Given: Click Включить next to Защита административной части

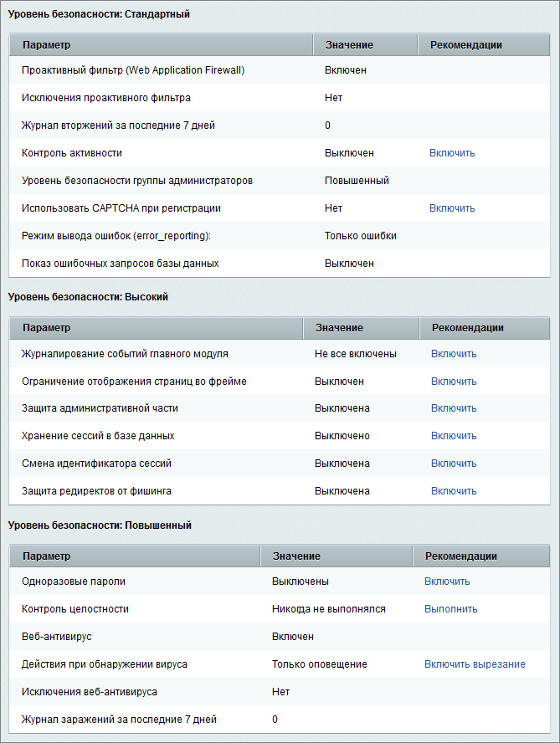Looking at the screenshot, I should [x=454, y=409].
